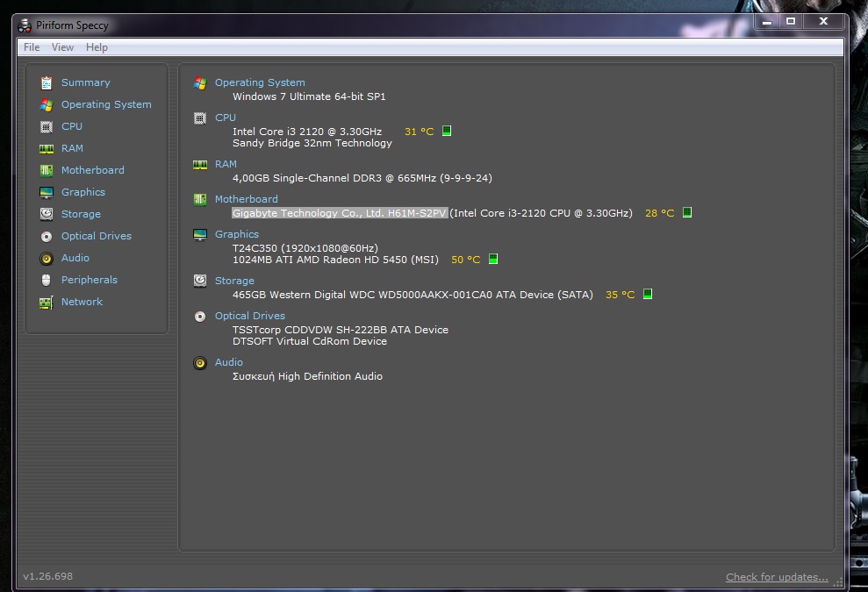
Task: Click the Storage heading link in summary
Action: tap(234, 281)
